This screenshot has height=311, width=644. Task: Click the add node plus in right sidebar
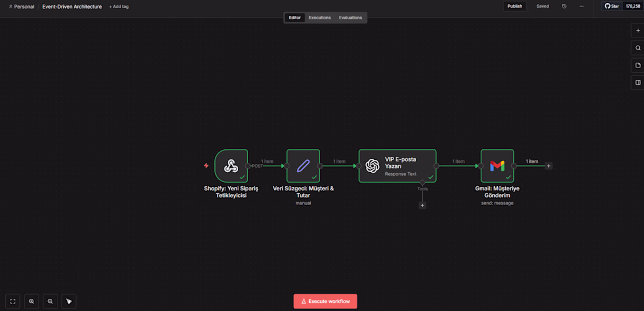point(638,30)
